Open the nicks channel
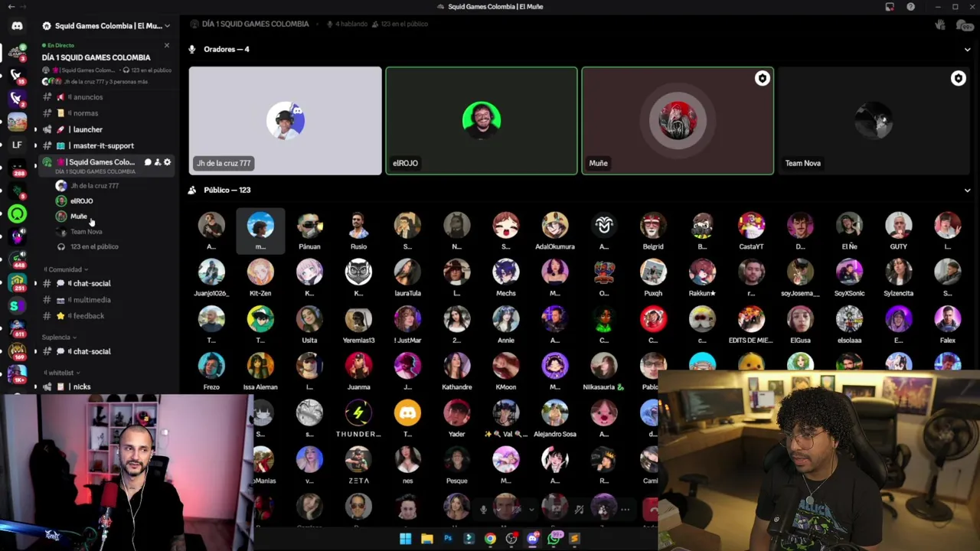The height and width of the screenshot is (551, 980). [107, 386]
